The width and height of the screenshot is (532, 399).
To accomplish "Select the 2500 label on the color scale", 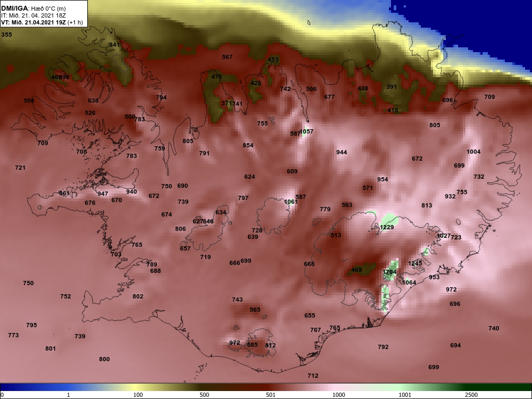I will (x=471, y=395).
